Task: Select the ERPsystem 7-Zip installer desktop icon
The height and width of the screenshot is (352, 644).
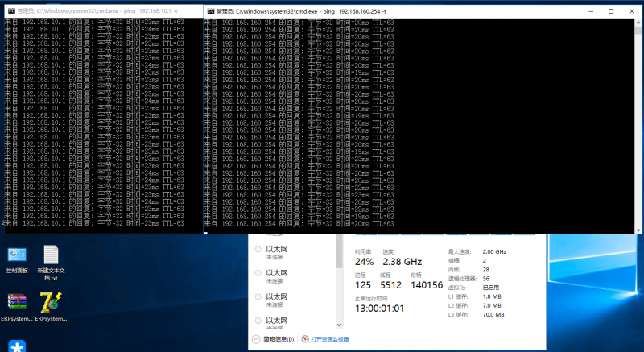Action: 51,307
